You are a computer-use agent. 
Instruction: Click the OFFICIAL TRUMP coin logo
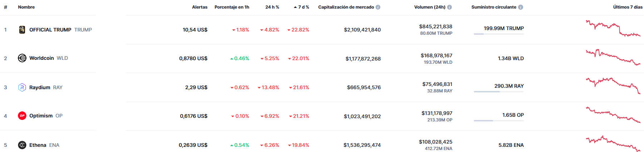[22, 30]
